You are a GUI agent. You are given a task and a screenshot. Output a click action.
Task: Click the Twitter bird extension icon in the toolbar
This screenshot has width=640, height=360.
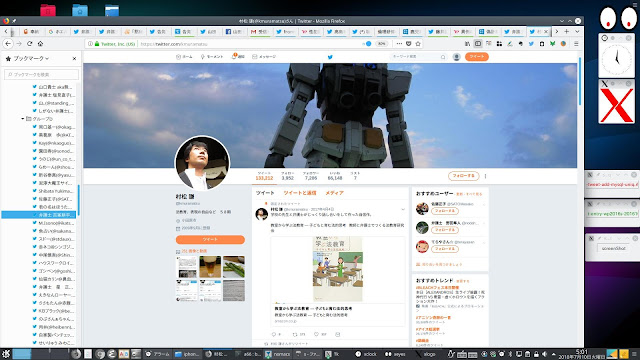(x=531, y=44)
